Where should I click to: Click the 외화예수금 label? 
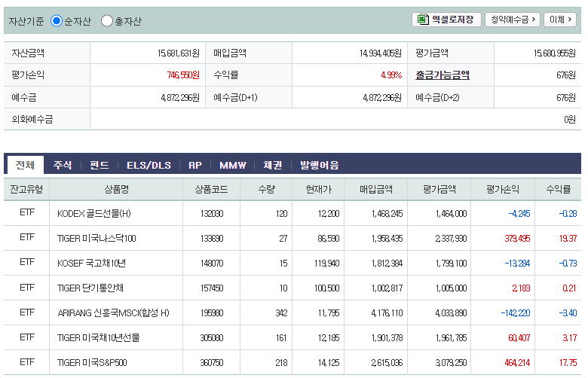tap(32, 119)
